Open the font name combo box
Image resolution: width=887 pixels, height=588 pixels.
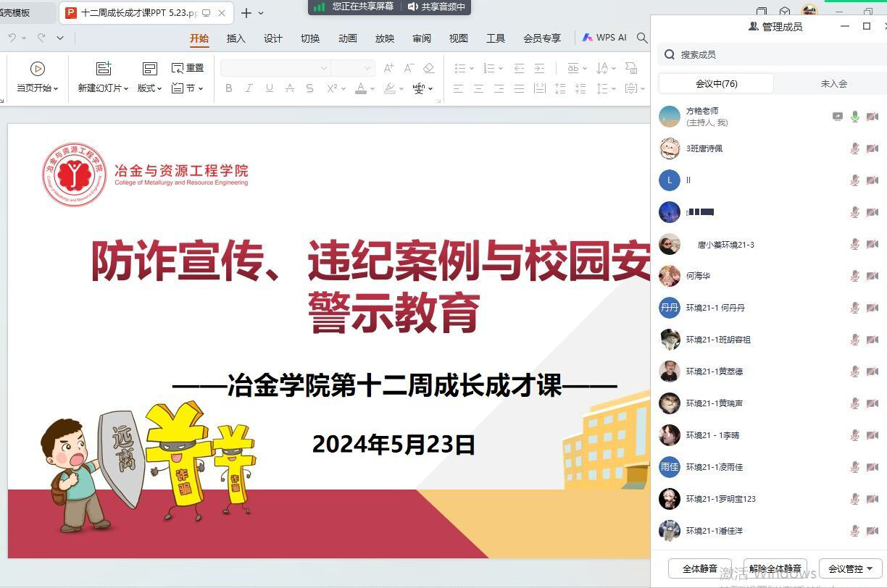(275, 68)
